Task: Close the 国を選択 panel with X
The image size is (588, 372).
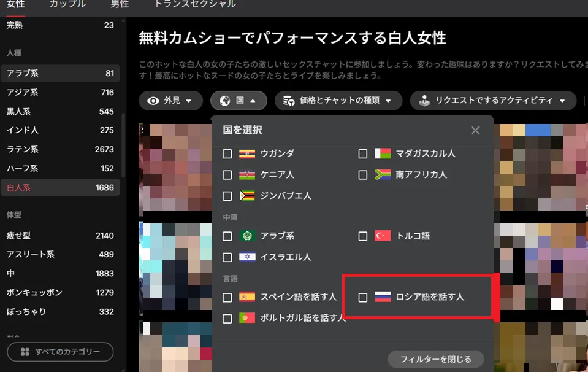Action: pyautogui.click(x=475, y=130)
